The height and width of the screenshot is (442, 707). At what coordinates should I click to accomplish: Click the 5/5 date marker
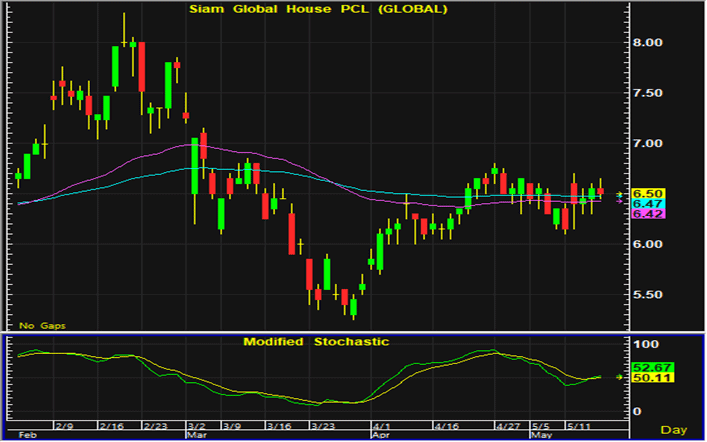[541, 426]
